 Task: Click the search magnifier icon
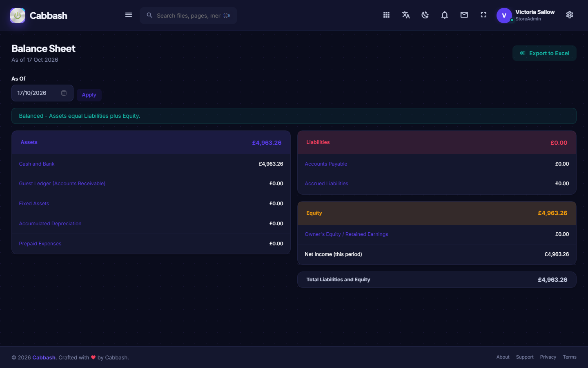[149, 15]
